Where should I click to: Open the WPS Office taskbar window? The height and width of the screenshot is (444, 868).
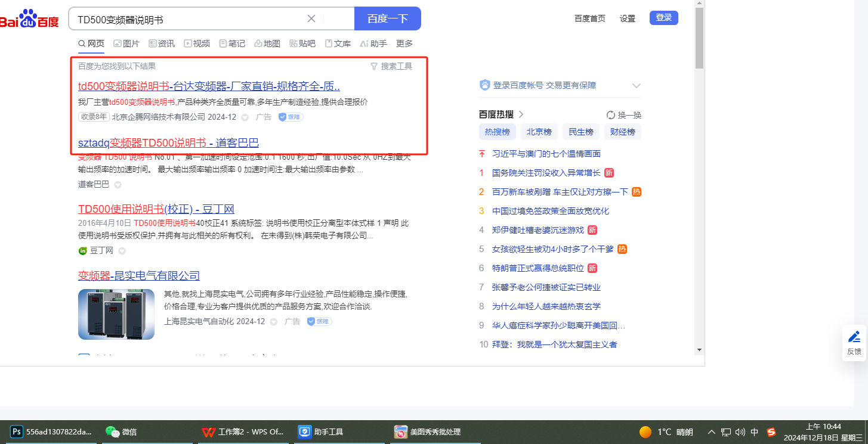[x=243, y=432]
